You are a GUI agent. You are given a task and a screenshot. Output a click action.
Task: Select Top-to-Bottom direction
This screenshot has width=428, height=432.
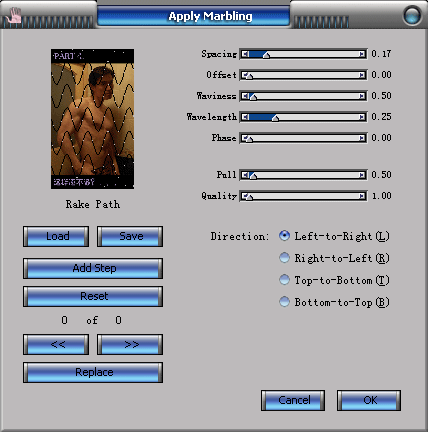pyautogui.click(x=284, y=280)
